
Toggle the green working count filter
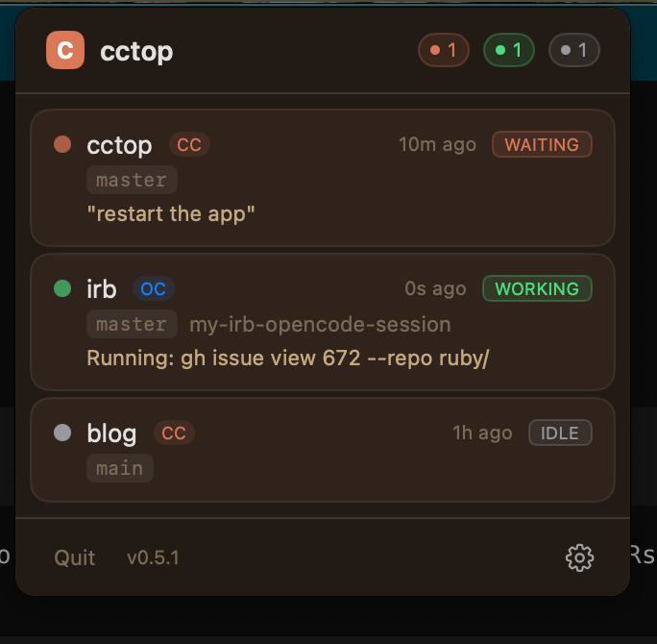pos(508,51)
